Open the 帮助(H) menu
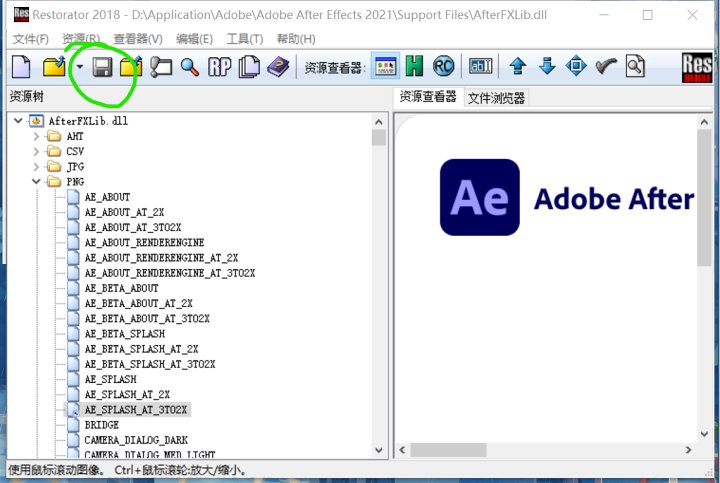720x483 pixels. tap(296, 39)
